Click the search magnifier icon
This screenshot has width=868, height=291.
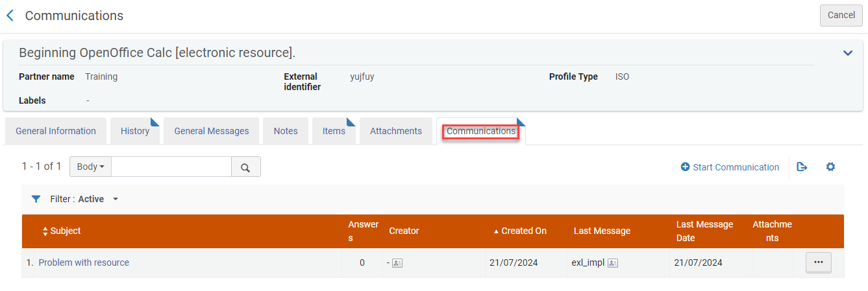pos(245,167)
